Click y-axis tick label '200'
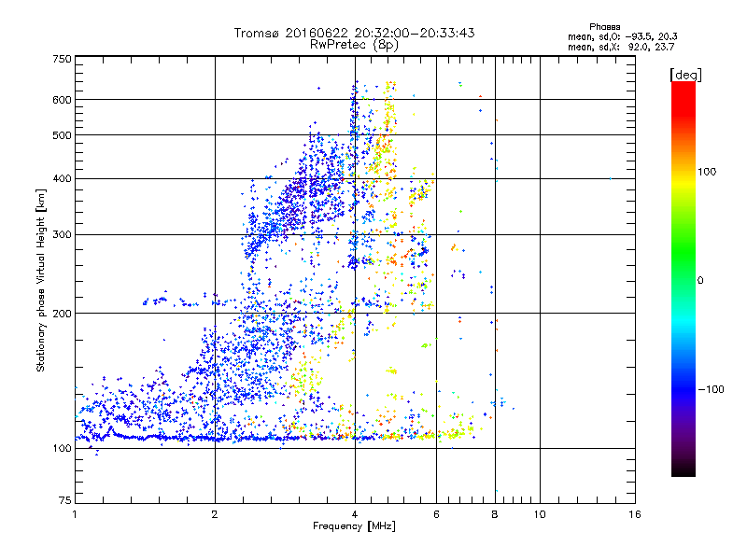The height and width of the screenshot is (560, 747). coord(62,314)
